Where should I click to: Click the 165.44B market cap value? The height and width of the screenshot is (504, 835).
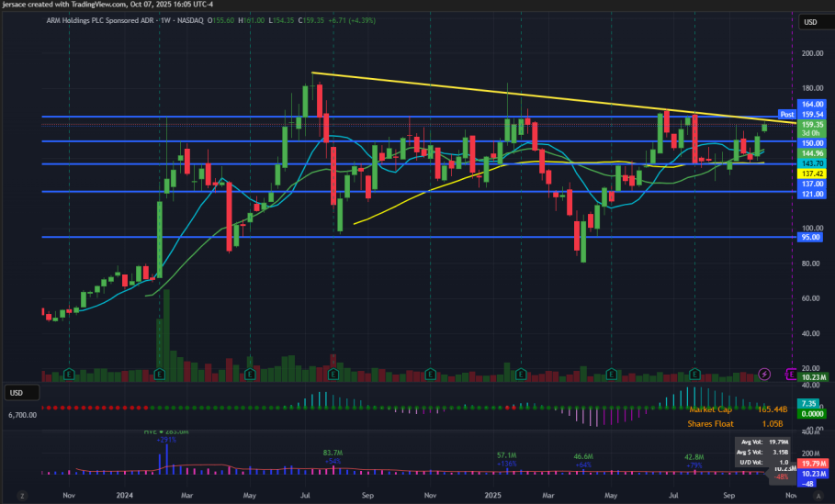[x=773, y=409]
